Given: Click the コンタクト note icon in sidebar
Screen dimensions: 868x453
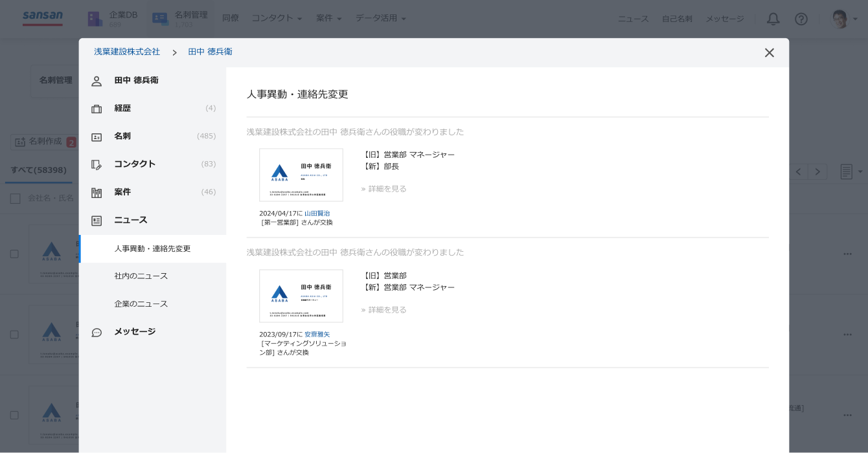Looking at the screenshot, I should point(97,164).
